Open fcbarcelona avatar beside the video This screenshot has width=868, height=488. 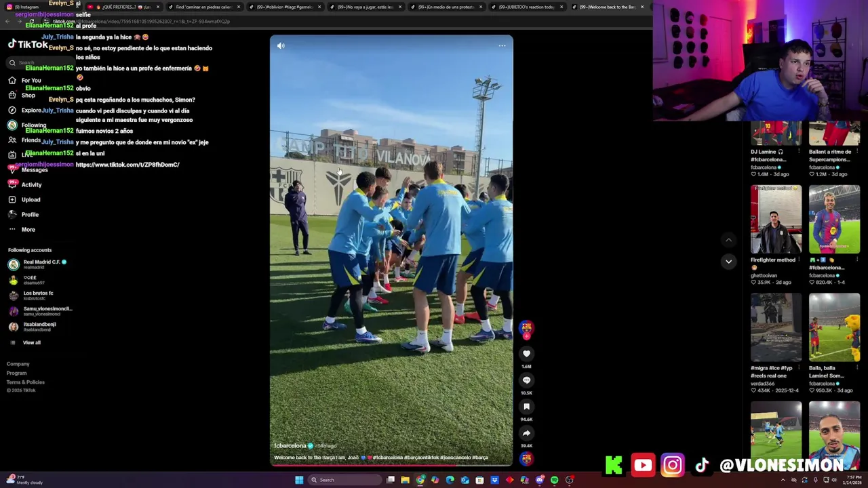(526, 328)
